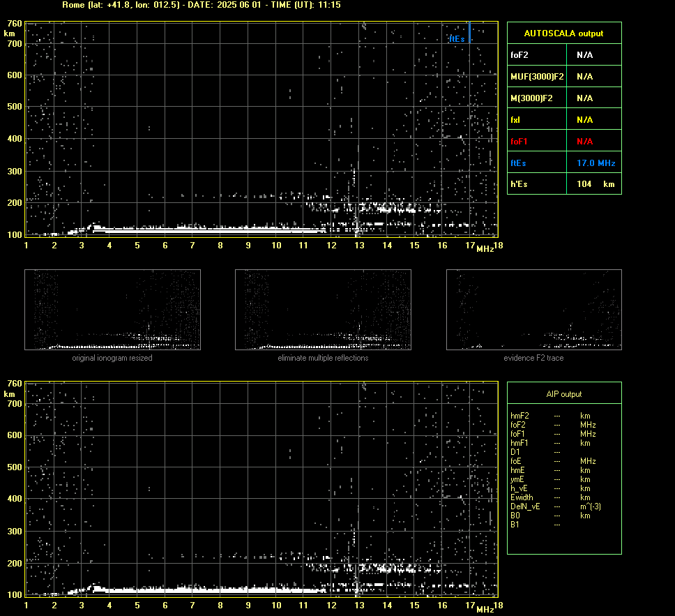
Task: Select the foF2 label in AUTOSCALA table
Action: click(519, 55)
